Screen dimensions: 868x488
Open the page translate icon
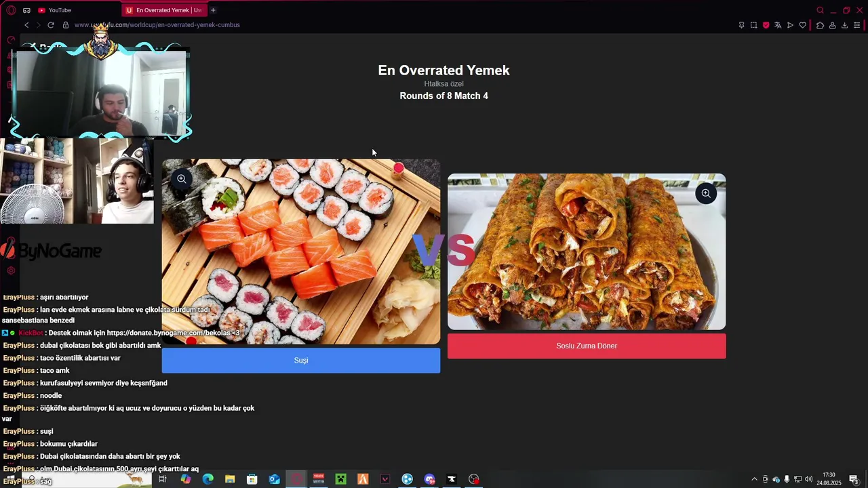pos(778,25)
